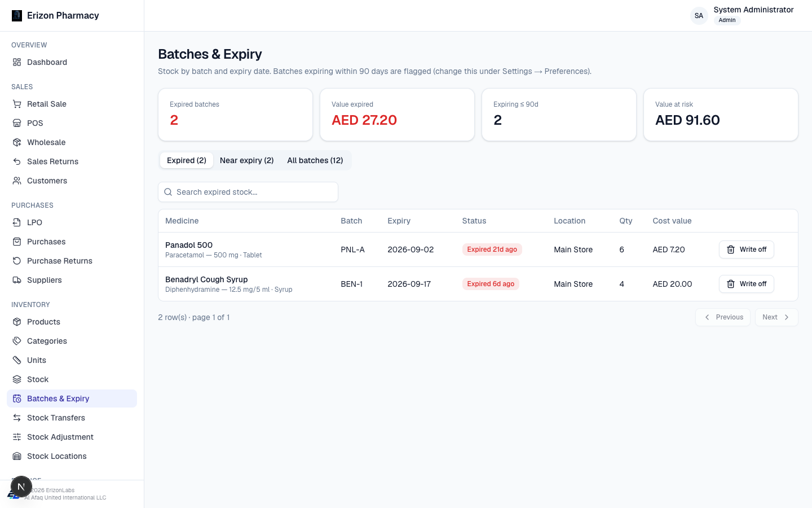The width and height of the screenshot is (812, 508).
Task: Click the 'Expired 21d ago' status badge
Action: (492, 249)
